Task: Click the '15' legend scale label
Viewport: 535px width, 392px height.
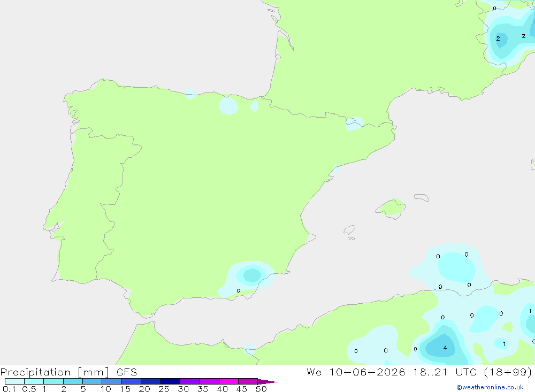Action: pyautogui.click(x=125, y=389)
